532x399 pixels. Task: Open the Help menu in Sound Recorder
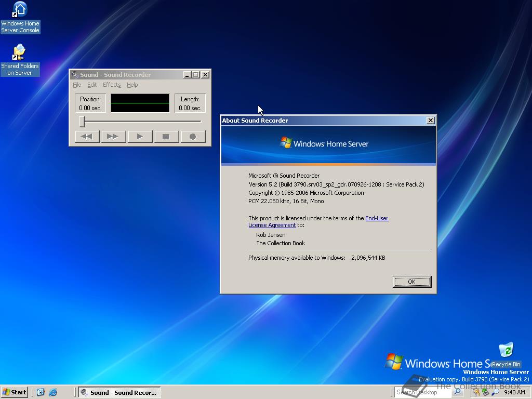click(x=132, y=85)
